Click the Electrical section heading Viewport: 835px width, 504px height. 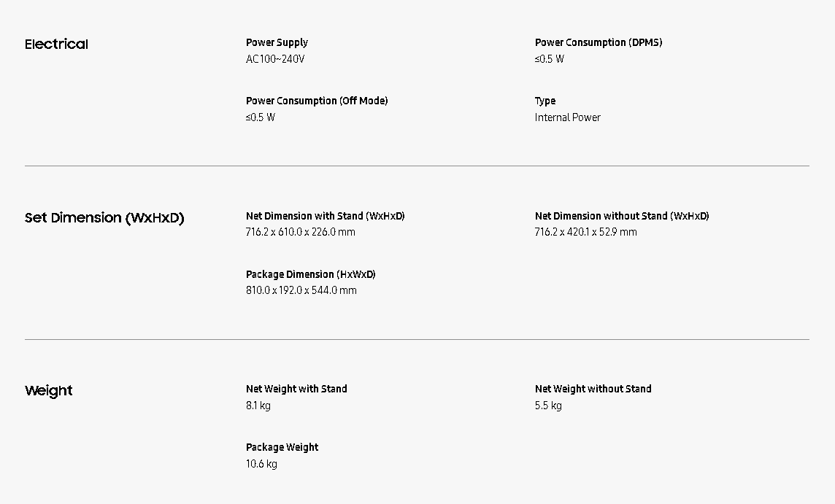click(56, 44)
